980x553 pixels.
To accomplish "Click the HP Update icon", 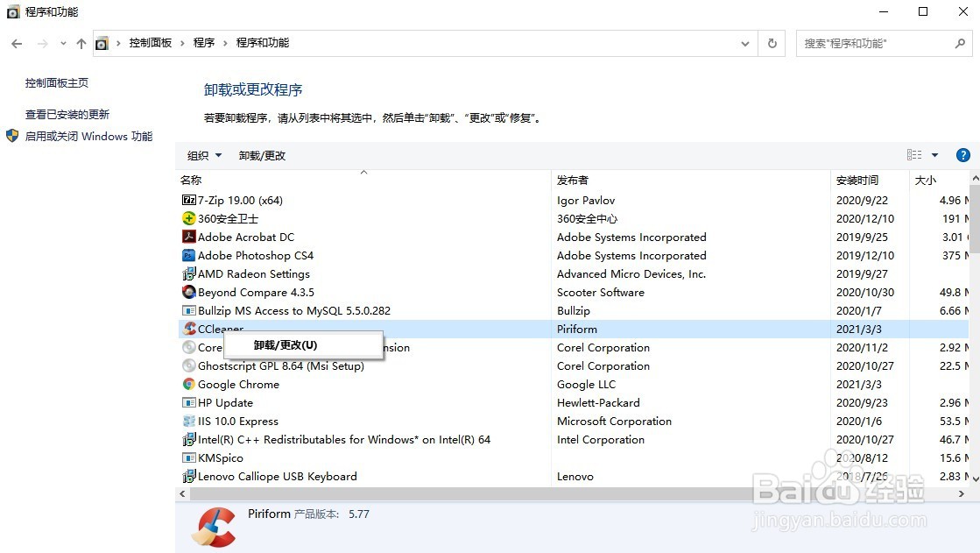I will point(189,402).
